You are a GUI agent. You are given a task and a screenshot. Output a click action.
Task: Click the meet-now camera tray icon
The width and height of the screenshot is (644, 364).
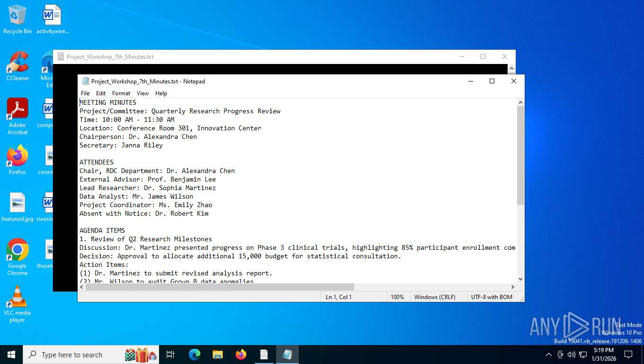pyautogui.click(x=560, y=355)
